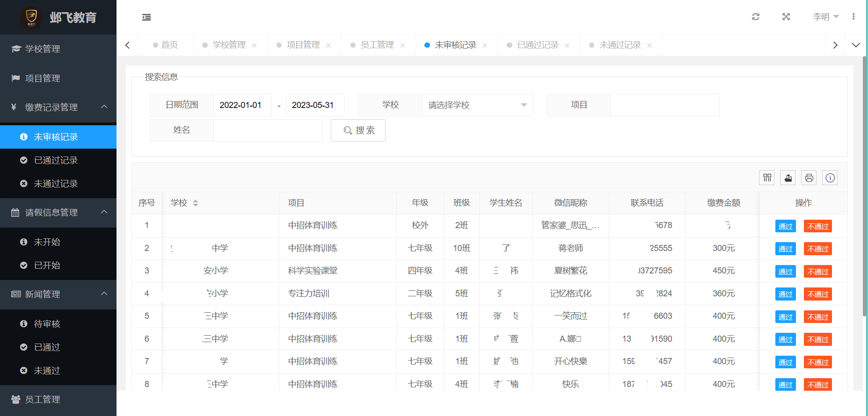This screenshot has height=416, width=868.
Task: Click 不通过 for row 6
Action: (817, 339)
